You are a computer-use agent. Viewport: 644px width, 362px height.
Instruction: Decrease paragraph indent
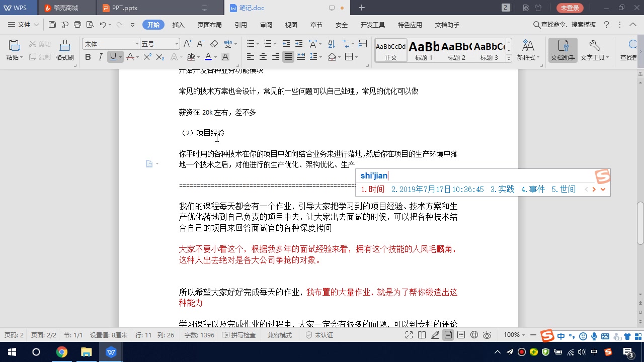tap(286, 44)
